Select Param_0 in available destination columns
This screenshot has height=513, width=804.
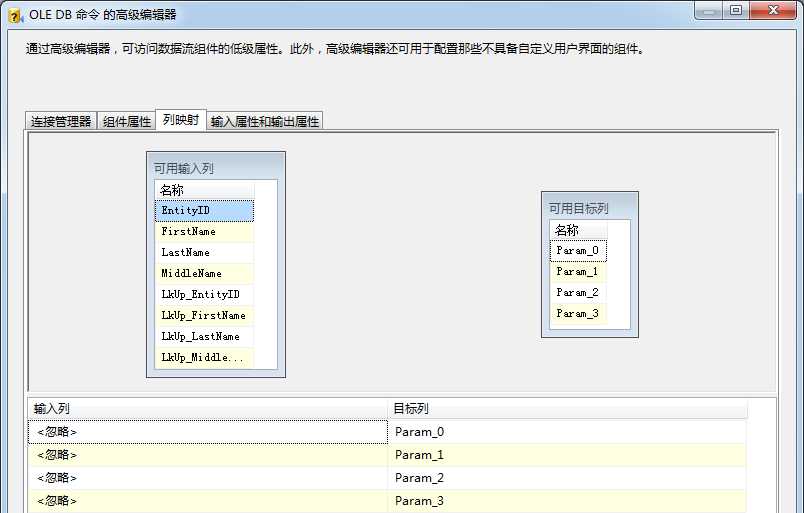tap(578, 251)
